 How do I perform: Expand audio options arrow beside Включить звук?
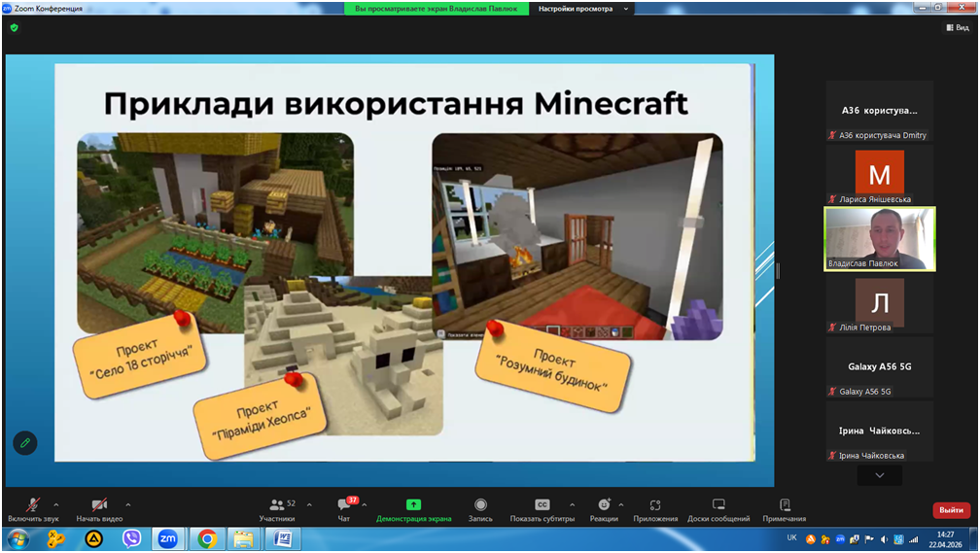(x=56, y=505)
